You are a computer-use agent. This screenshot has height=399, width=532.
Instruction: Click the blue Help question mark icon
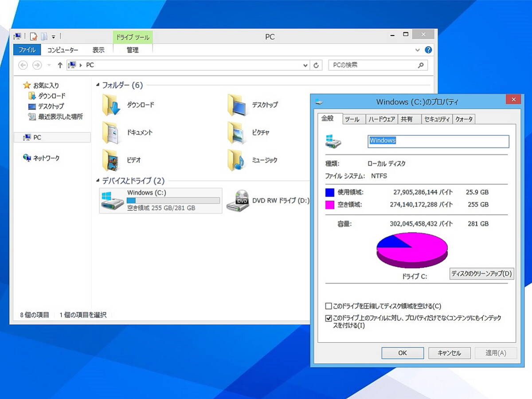428,50
